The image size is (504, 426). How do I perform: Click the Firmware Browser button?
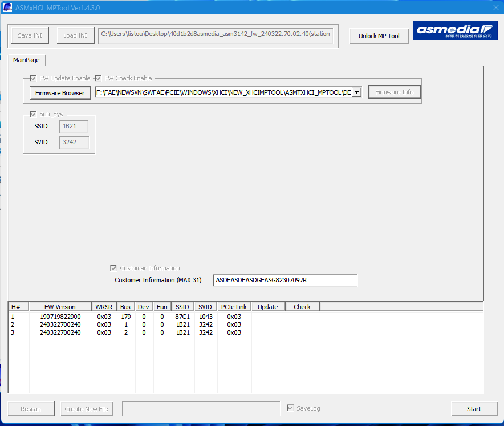coord(60,92)
